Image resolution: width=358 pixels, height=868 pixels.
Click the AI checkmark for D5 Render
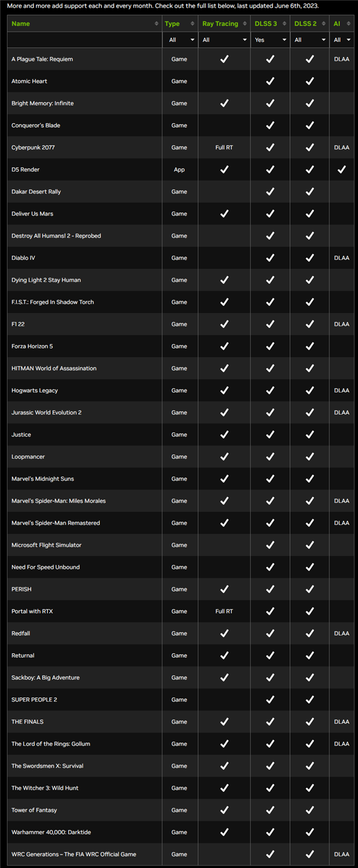tap(341, 170)
